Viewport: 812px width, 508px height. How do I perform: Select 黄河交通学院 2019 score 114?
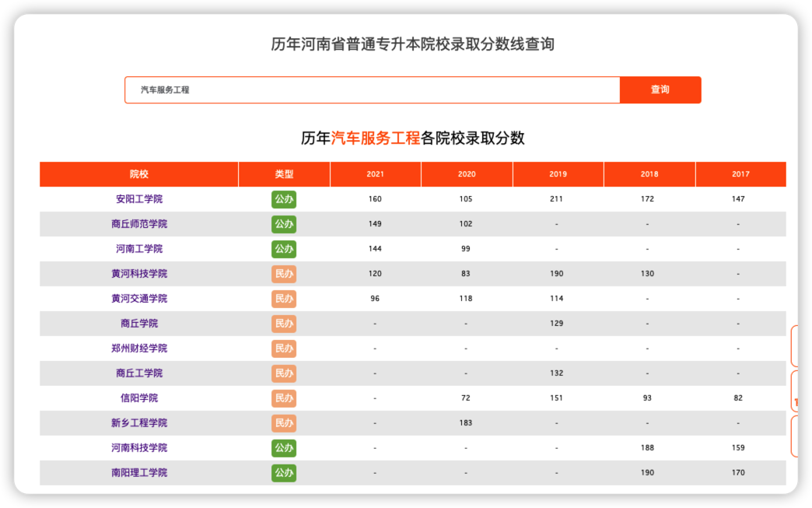pyautogui.click(x=556, y=298)
